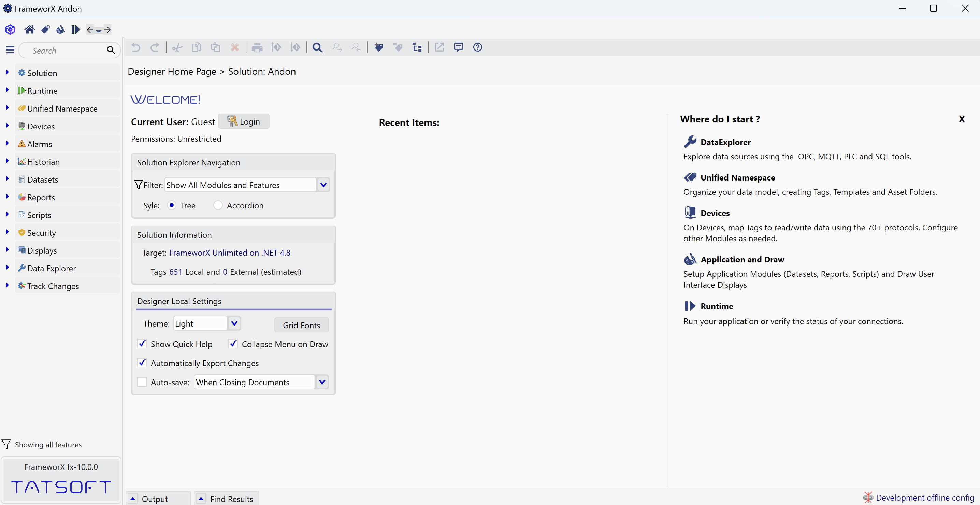Select Scripts in the solution tree
980x505 pixels.
tap(68, 215)
